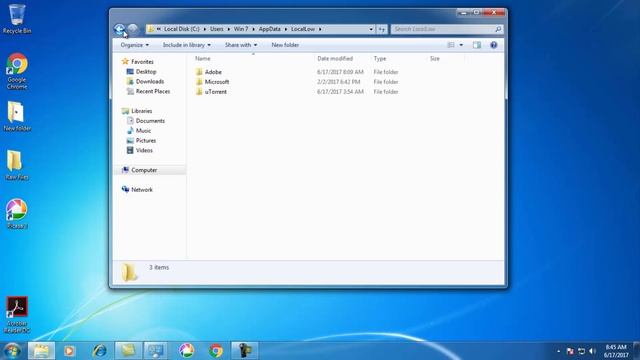Open Videos library

point(144,150)
